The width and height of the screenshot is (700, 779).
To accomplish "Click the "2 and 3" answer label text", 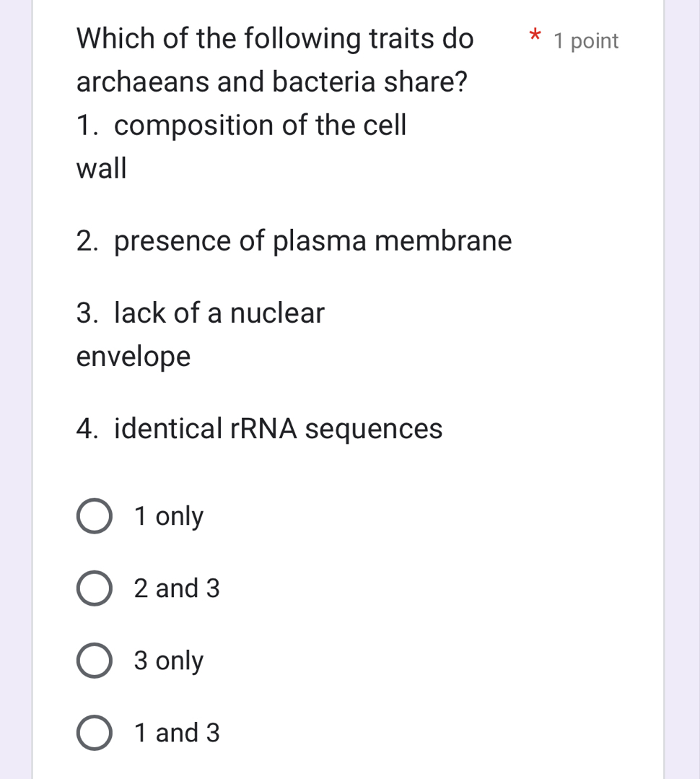I will (177, 589).
